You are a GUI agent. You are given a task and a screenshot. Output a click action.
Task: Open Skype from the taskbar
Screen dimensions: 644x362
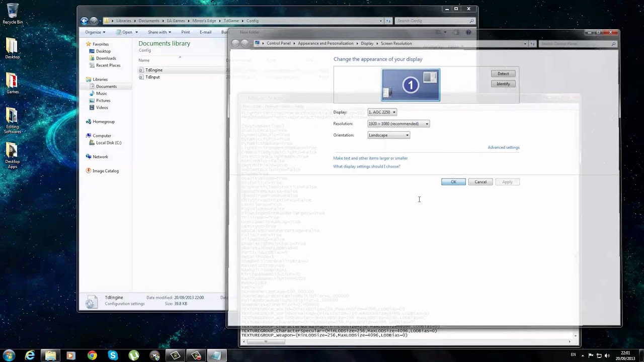click(113, 355)
